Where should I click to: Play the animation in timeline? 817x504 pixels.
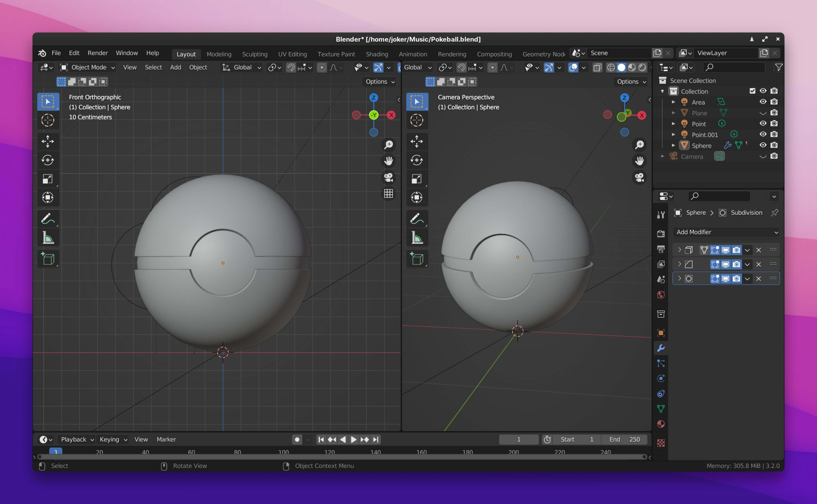point(353,440)
